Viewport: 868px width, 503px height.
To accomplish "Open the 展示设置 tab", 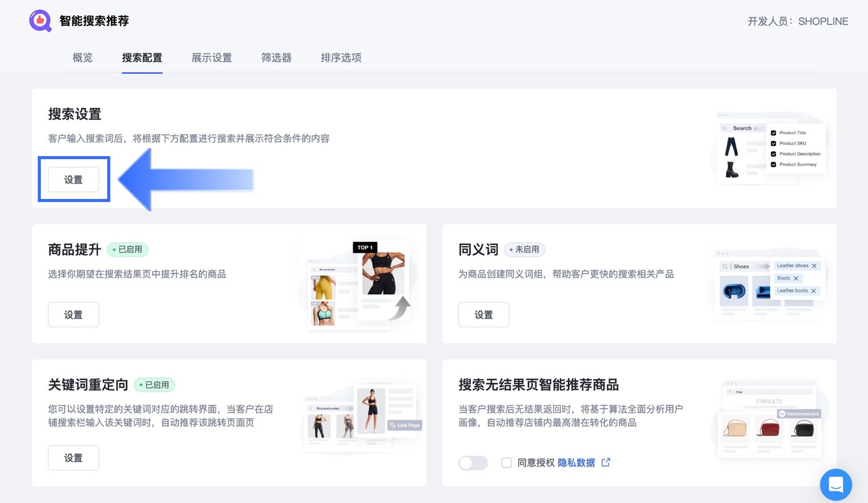I will [x=211, y=58].
